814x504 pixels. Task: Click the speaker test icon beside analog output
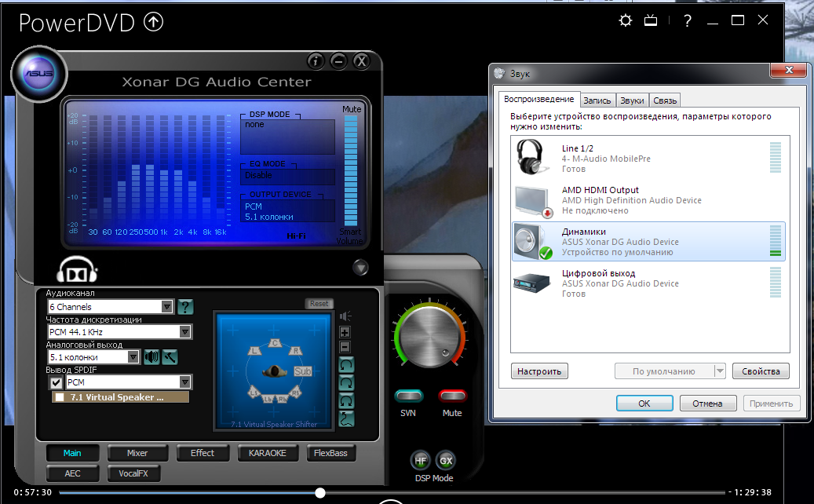151,357
